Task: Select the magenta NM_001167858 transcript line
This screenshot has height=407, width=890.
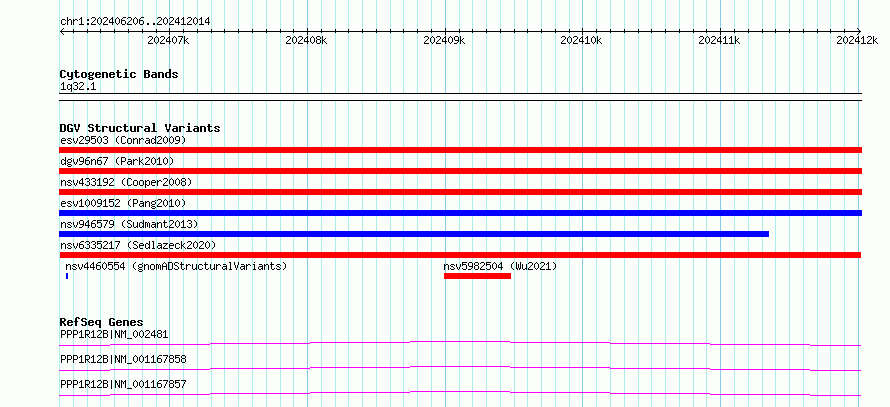Action: (460, 368)
